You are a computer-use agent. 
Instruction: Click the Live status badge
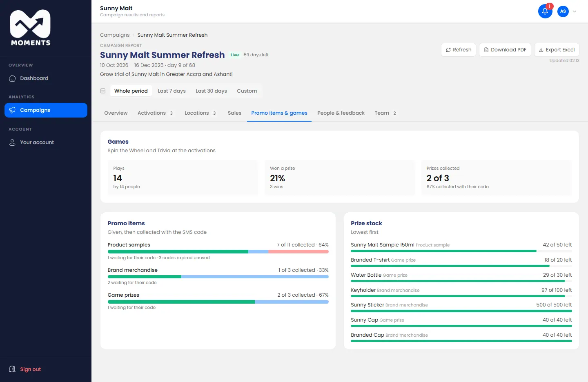(235, 55)
